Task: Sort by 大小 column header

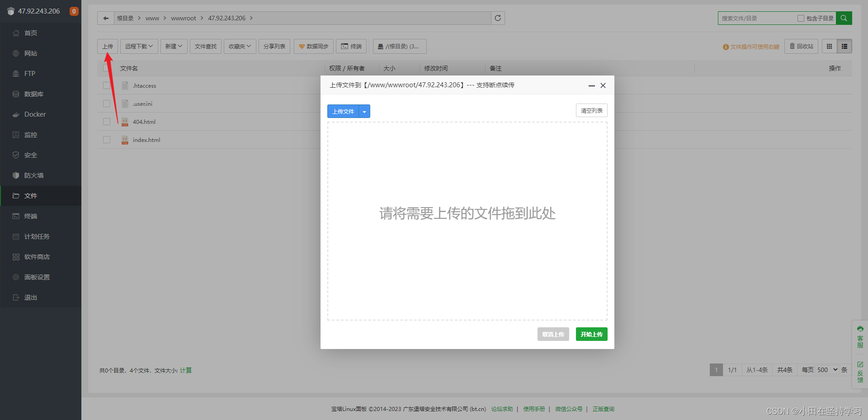Action: coord(389,68)
